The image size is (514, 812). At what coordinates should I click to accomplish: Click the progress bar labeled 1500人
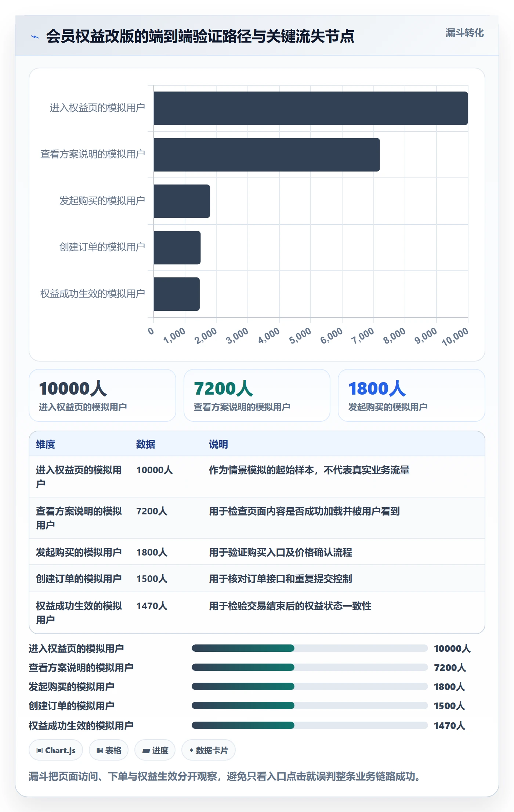(x=310, y=705)
